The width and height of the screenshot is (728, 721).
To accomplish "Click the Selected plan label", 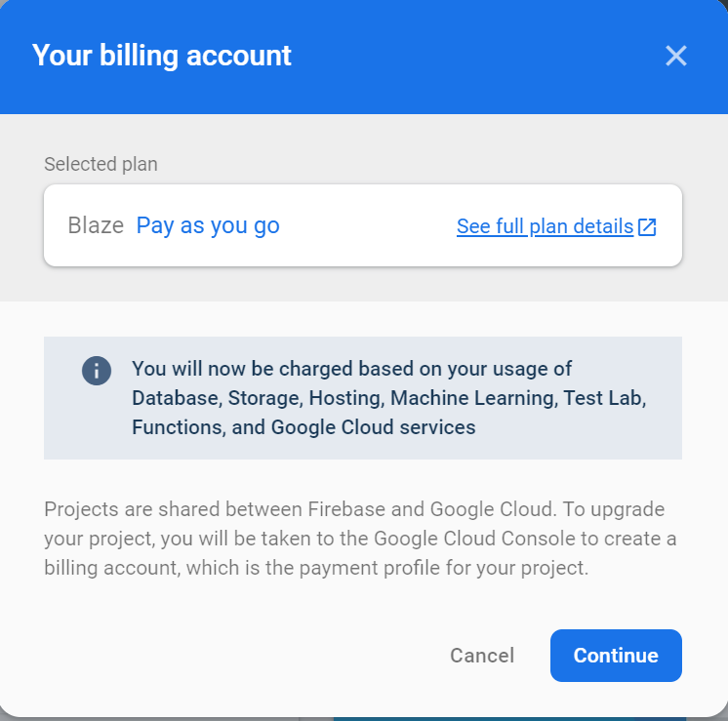I will coord(101,164).
